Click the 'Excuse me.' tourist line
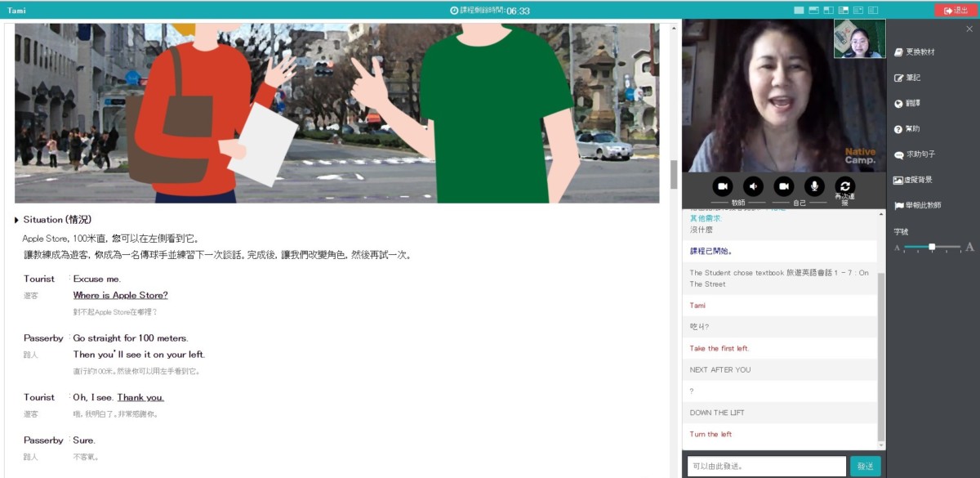This screenshot has width=980, height=478. tap(96, 279)
